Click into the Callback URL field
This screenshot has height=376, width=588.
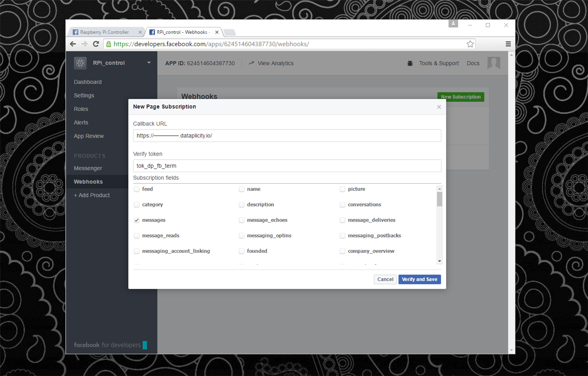(287, 136)
